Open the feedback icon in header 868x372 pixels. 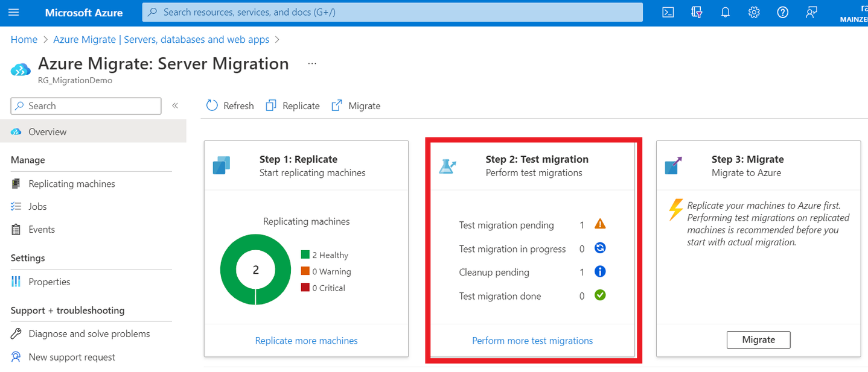811,12
